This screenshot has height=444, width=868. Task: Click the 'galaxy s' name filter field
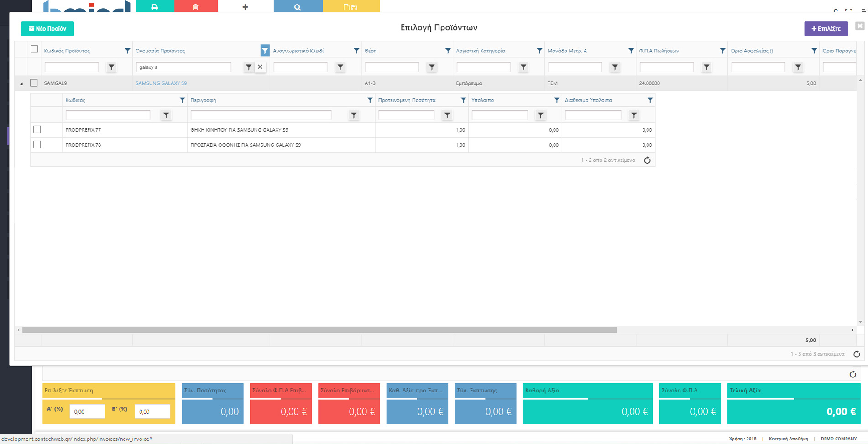point(183,67)
